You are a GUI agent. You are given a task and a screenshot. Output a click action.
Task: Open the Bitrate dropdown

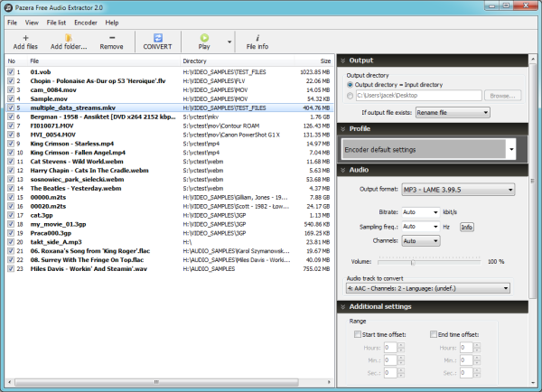point(421,212)
